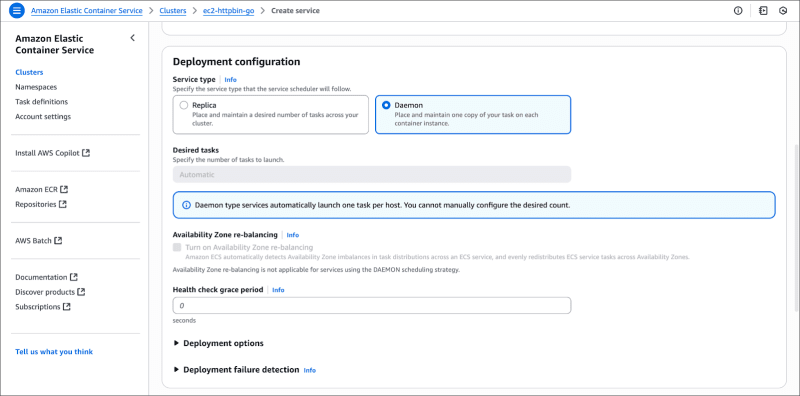Click the Create service breadcrumb text
Screen dimensions: 800x396
295,11
